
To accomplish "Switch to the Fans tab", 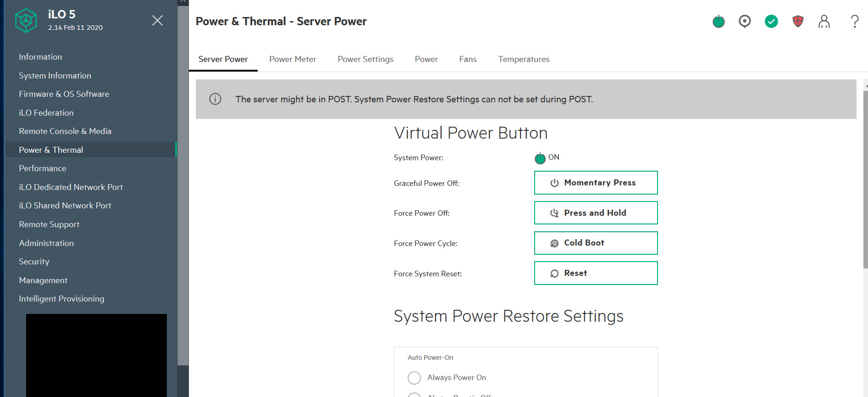I will coord(468,59).
